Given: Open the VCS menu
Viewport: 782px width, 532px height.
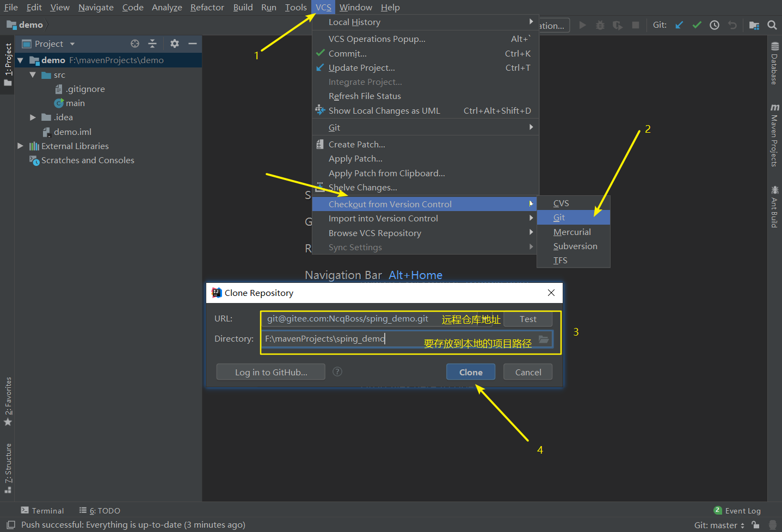Looking at the screenshot, I should coord(323,8).
